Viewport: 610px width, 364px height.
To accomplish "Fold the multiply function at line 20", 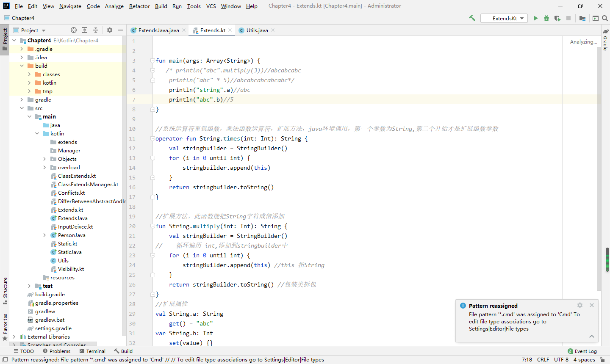I will point(152,226).
